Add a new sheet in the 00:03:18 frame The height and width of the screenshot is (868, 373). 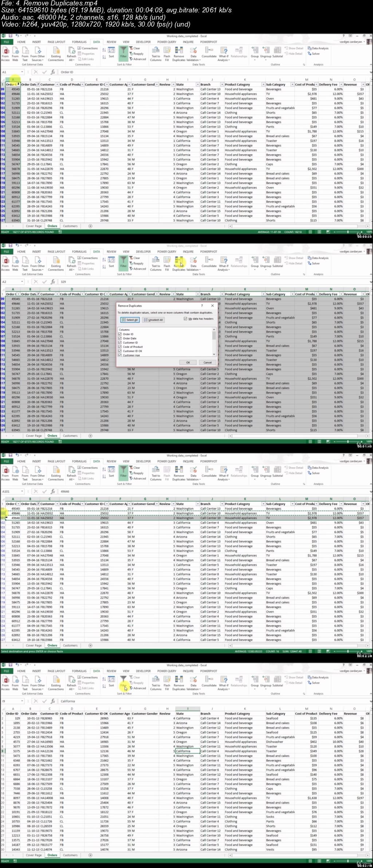(x=91, y=855)
